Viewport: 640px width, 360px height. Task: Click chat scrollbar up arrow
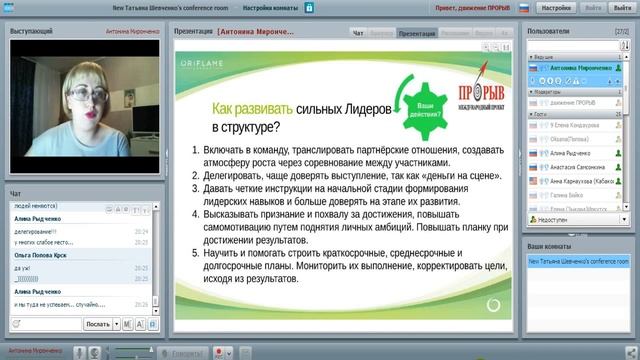coord(156,207)
